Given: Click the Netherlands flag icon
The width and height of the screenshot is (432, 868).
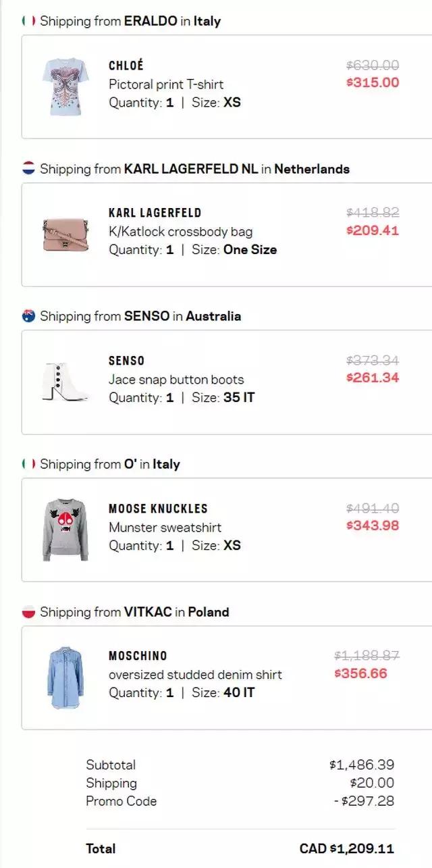Looking at the screenshot, I should (x=28, y=168).
